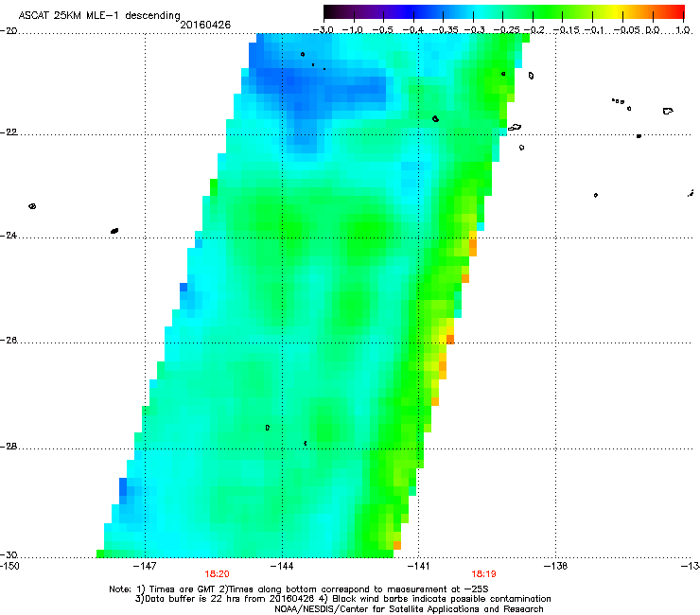
Task: Select the date label 20160426
Action: coord(205,25)
